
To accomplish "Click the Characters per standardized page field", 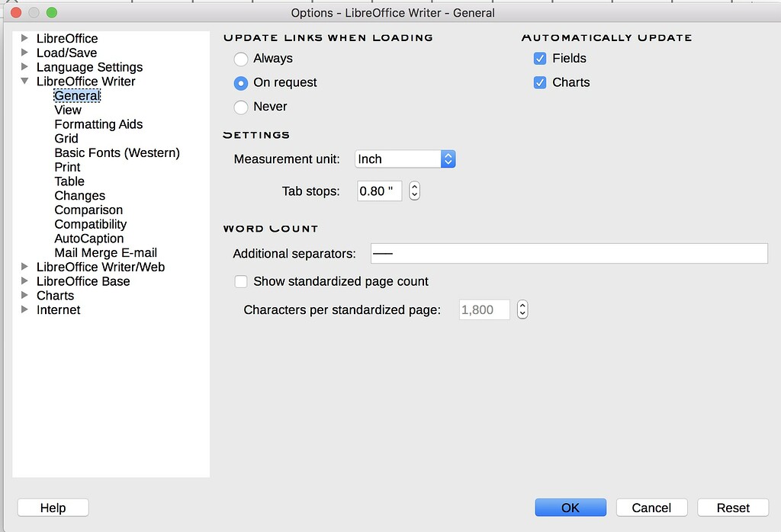I will pyautogui.click(x=484, y=309).
